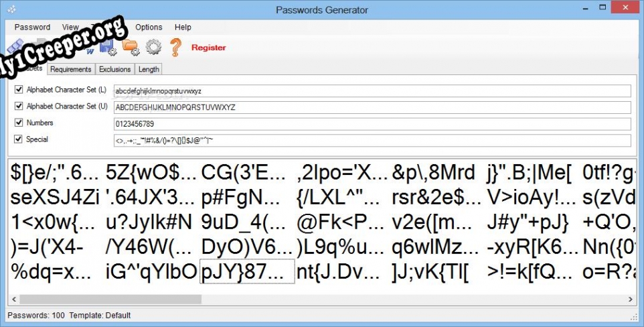Open the Length tab
This screenshot has width=644, height=327.
(x=149, y=69)
